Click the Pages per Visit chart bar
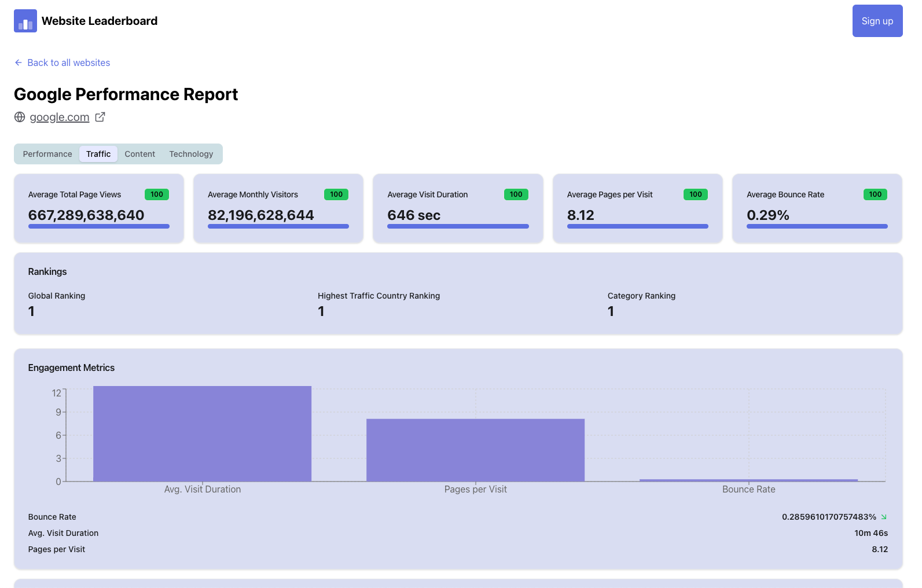 coord(476,450)
